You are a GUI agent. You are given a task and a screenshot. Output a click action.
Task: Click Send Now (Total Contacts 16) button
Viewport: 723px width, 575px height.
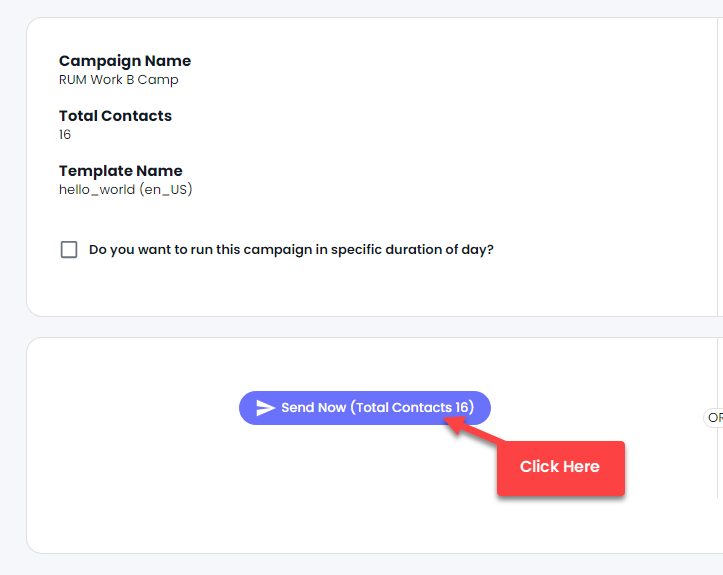[x=365, y=408]
